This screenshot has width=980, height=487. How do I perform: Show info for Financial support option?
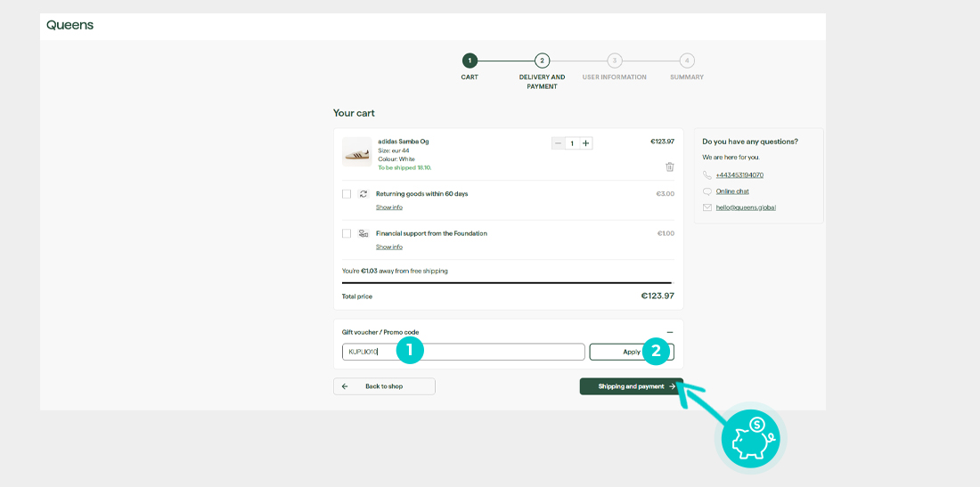tap(388, 247)
